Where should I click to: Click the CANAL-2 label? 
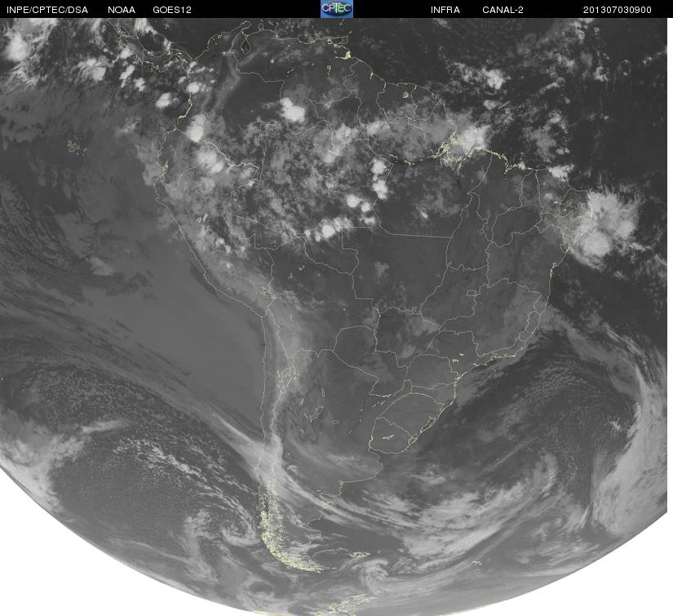(x=503, y=10)
